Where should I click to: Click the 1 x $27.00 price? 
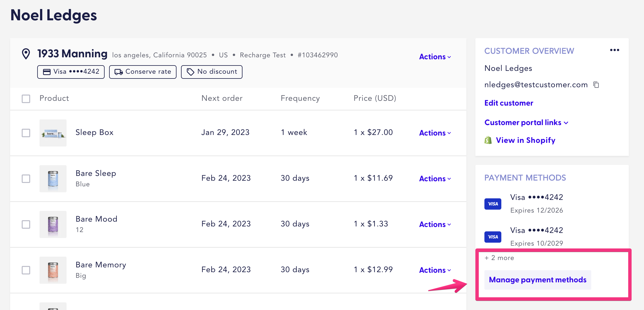click(x=373, y=132)
